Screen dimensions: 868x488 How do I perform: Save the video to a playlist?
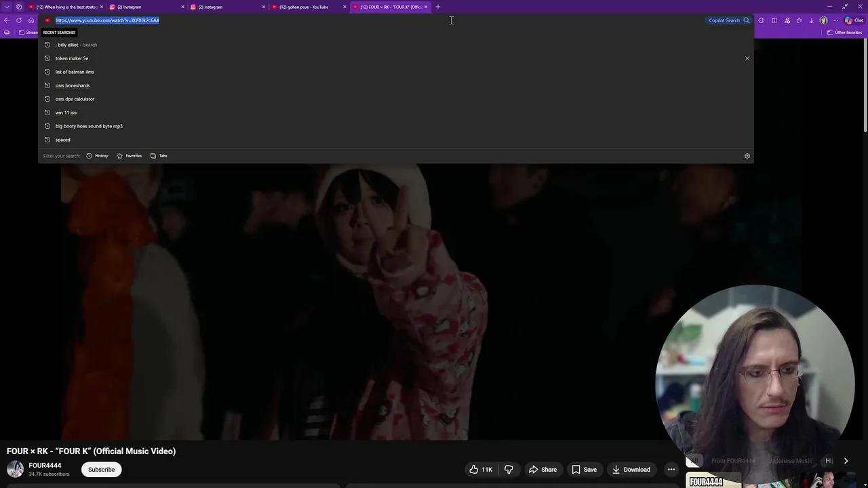coord(584,470)
